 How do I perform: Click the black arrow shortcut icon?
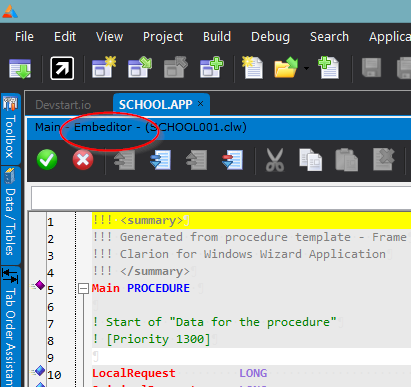pyautogui.click(x=62, y=68)
